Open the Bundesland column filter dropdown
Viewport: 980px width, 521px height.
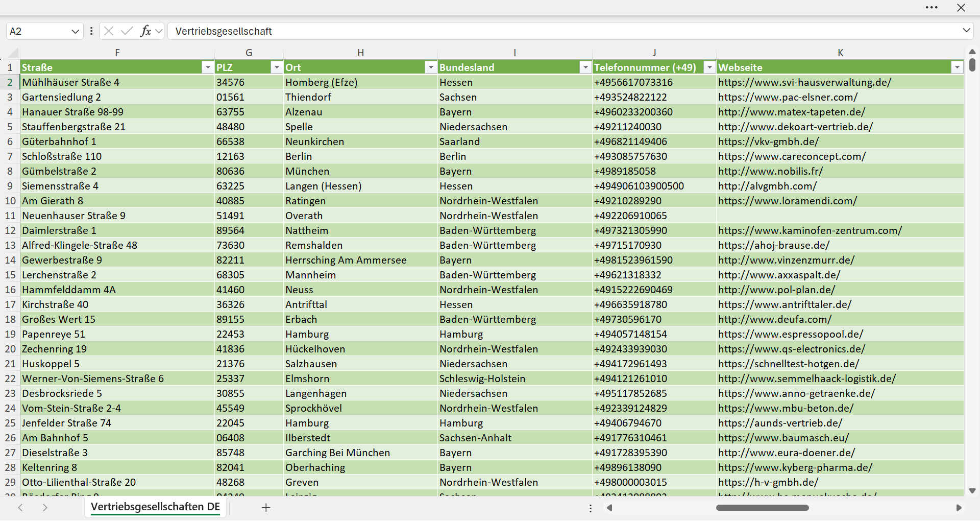585,67
